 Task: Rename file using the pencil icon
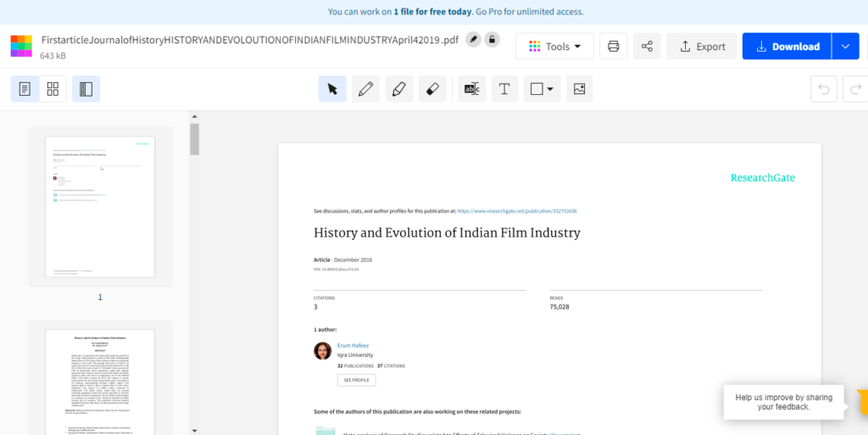tap(473, 40)
